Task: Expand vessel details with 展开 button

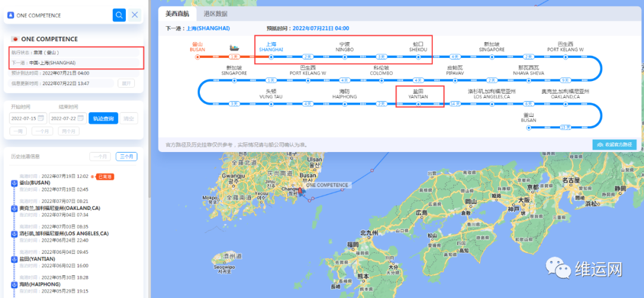Action: [126, 83]
